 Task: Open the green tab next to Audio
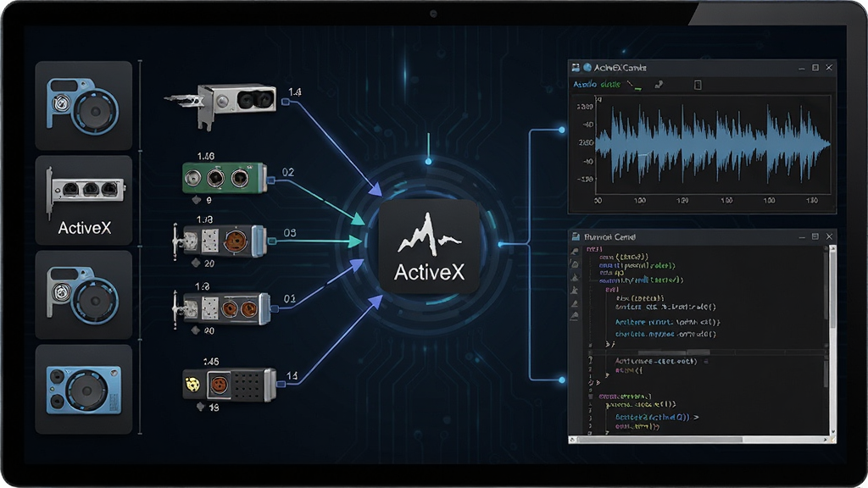point(610,85)
